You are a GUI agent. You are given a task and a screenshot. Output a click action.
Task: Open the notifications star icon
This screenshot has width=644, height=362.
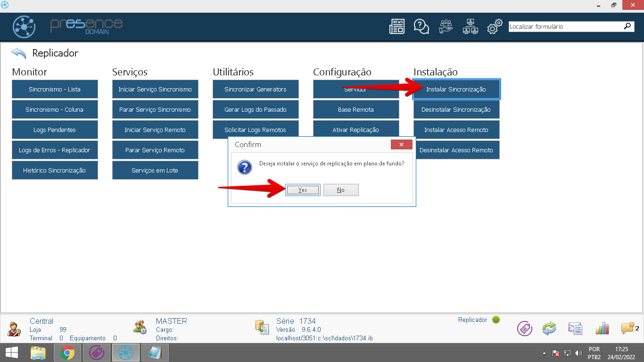point(627,328)
